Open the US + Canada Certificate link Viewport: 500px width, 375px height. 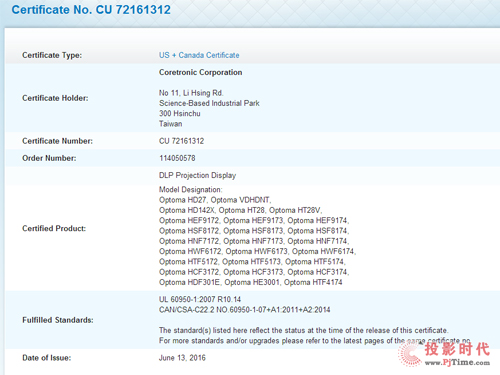coord(199,55)
